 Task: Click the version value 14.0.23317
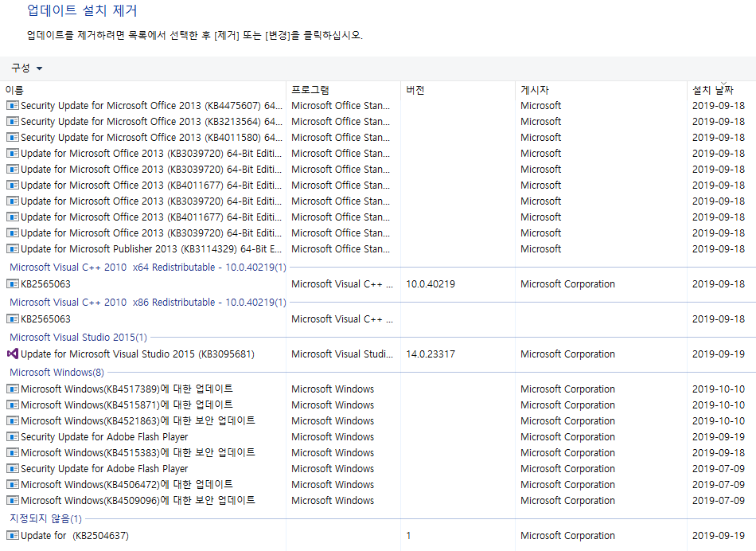click(430, 354)
